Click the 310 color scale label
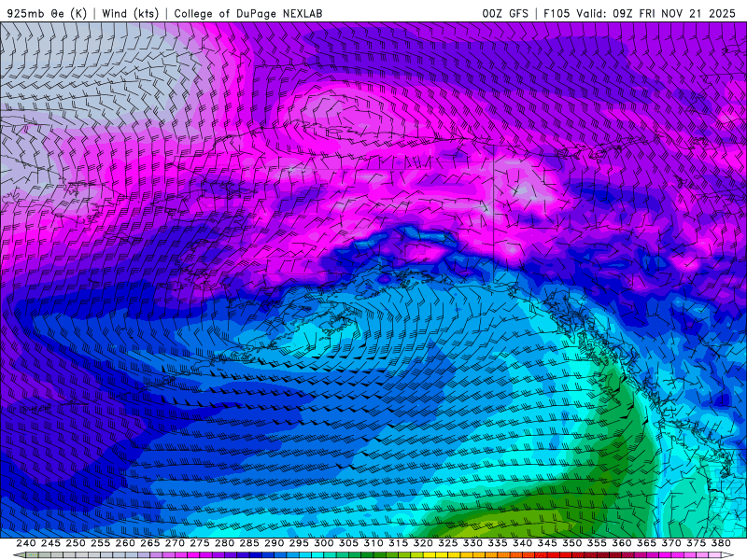 (x=373, y=543)
